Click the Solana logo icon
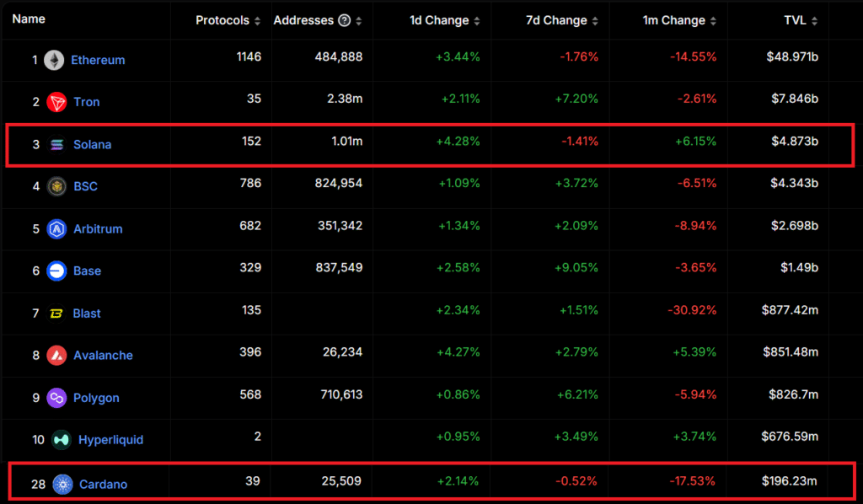This screenshot has width=863, height=504. (56, 144)
